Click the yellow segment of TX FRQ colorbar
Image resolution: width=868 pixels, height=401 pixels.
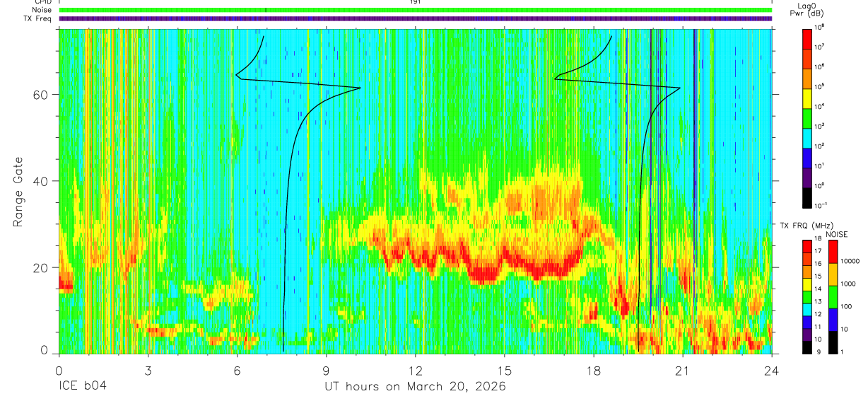click(807, 283)
